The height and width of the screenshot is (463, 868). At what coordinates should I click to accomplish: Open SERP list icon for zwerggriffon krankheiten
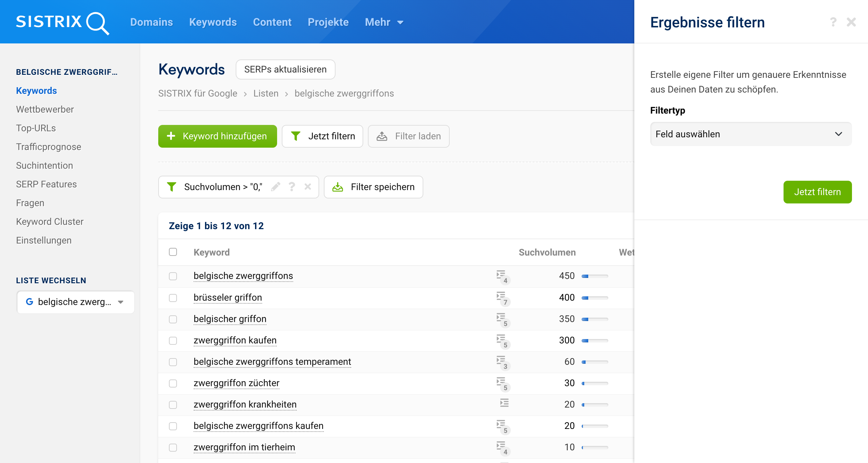click(504, 403)
